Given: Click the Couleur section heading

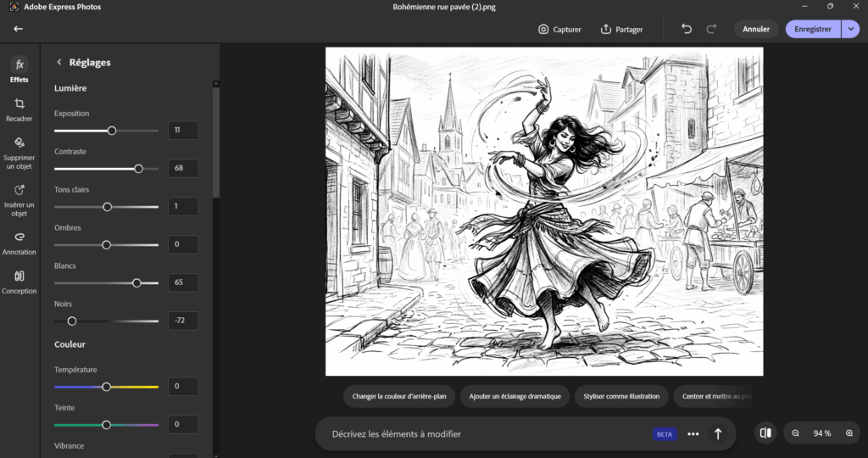Looking at the screenshot, I should (x=70, y=344).
